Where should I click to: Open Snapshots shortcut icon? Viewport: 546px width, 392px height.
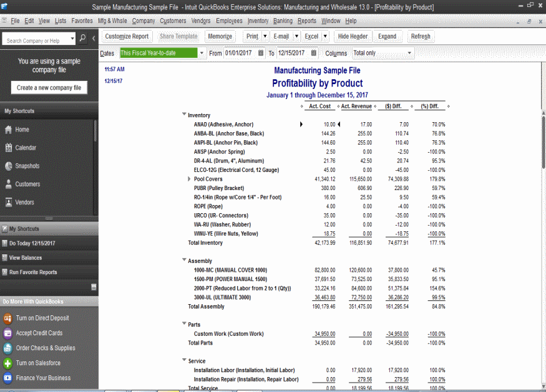[x=9, y=166]
